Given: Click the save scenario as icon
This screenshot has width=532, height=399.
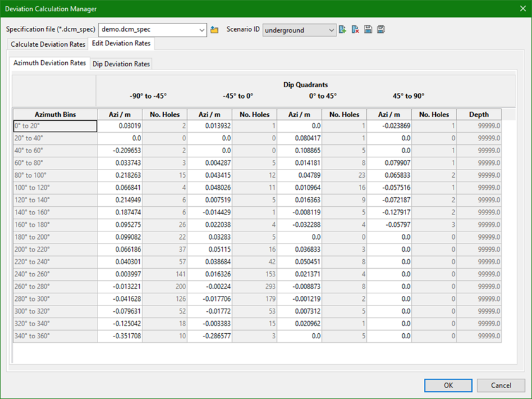Looking at the screenshot, I should click(x=381, y=30).
